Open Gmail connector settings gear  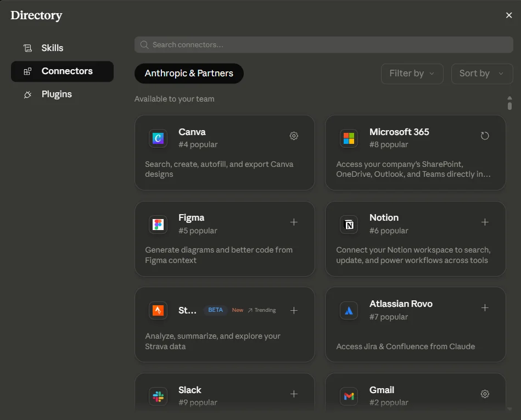click(485, 394)
